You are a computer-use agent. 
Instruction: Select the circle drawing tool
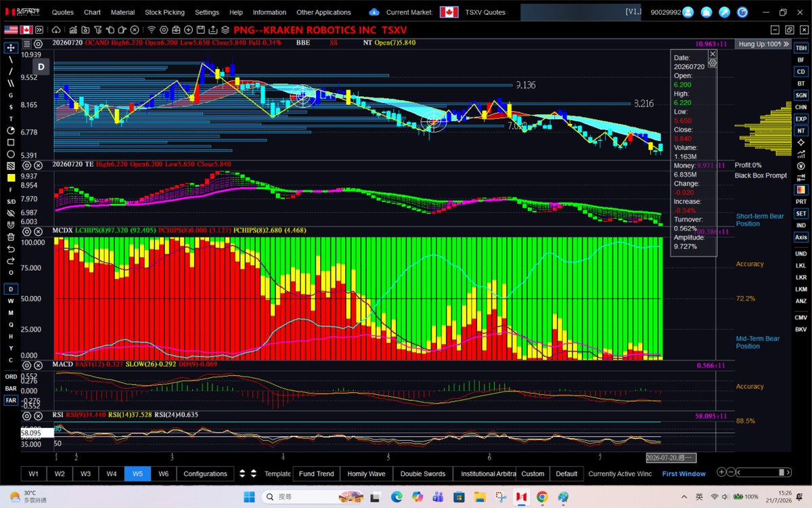pos(11,154)
